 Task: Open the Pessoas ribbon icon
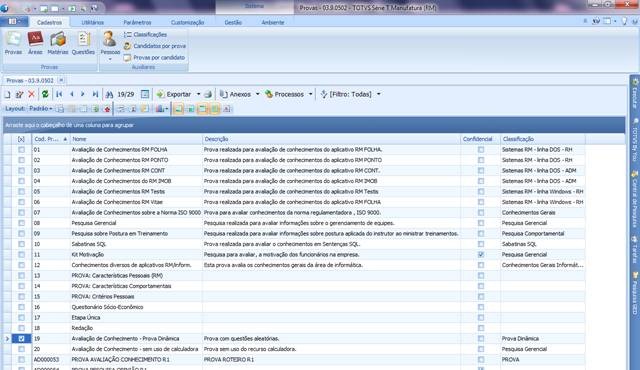[x=110, y=42]
